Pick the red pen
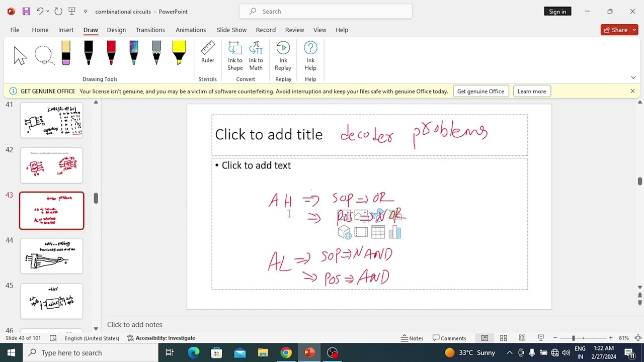Viewport: 644px width, 362px height. point(111,53)
